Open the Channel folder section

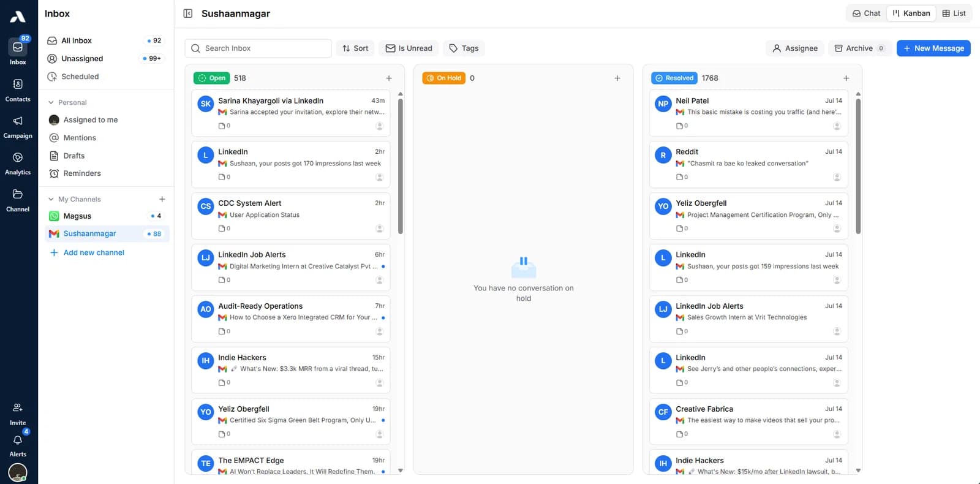coord(18,200)
